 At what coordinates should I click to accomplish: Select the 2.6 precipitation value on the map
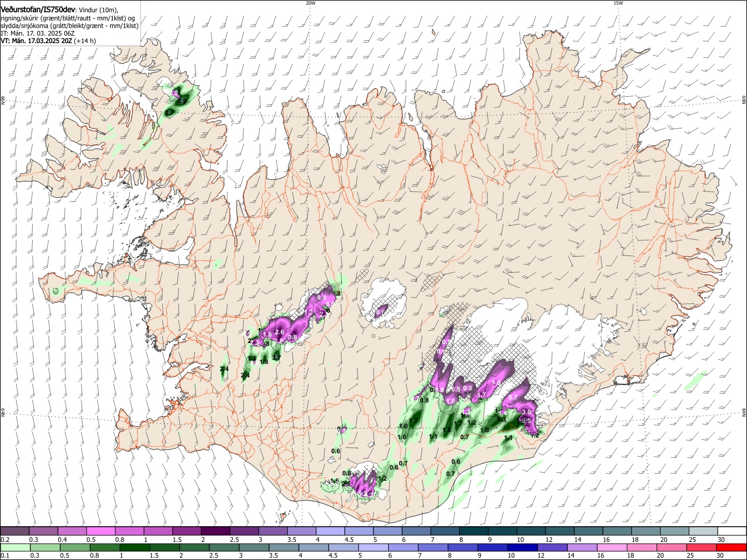pyautogui.click(x=279, y=331)
